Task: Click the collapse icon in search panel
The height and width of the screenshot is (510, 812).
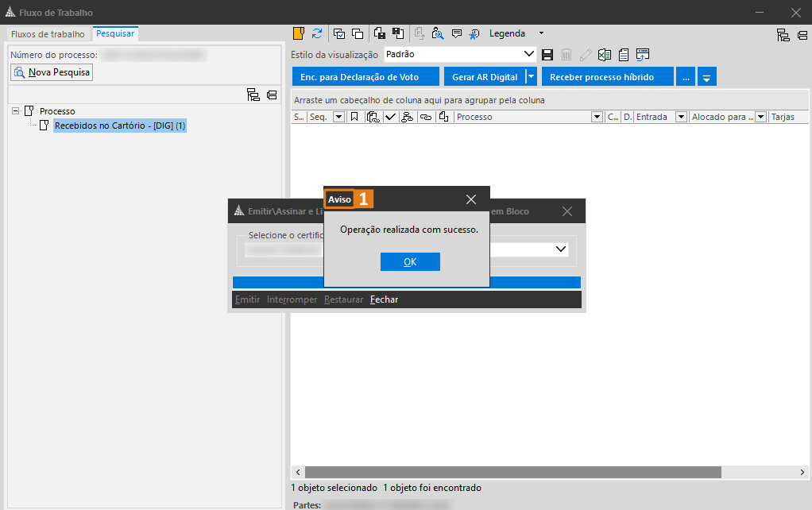Action: 272,95
